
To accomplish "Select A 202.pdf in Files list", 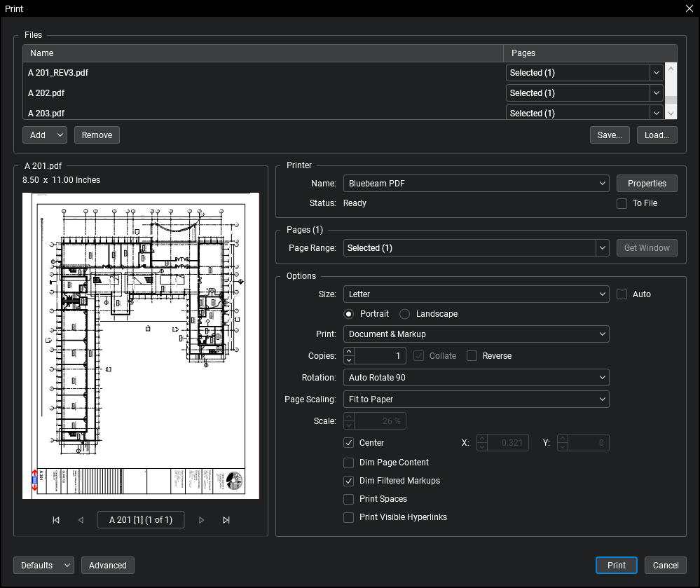I will (46, 93).
